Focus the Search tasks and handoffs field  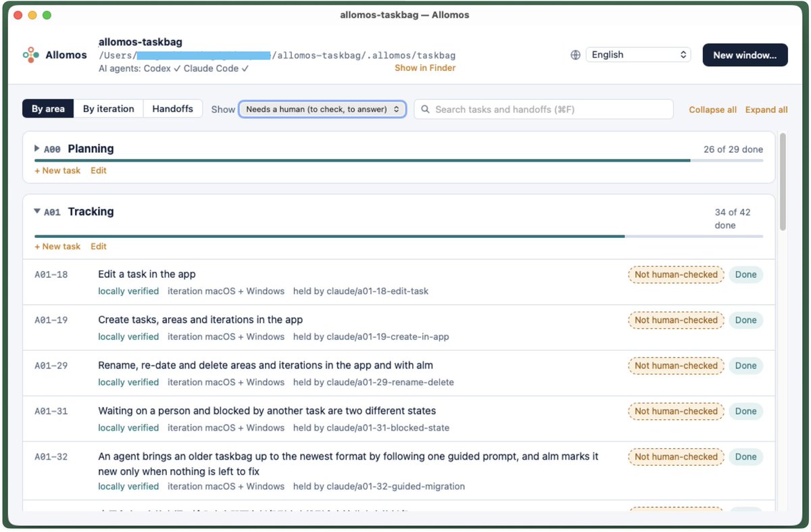(x=543, y=109)
